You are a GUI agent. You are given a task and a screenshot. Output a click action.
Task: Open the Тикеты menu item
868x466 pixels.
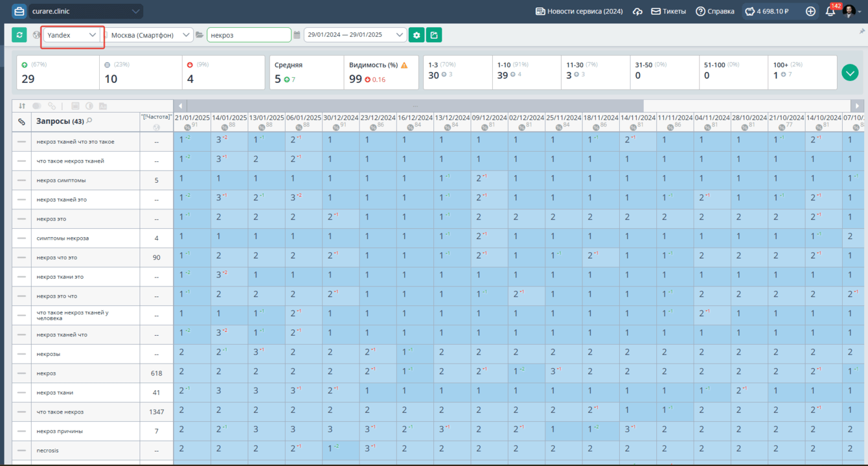point(668,11)
